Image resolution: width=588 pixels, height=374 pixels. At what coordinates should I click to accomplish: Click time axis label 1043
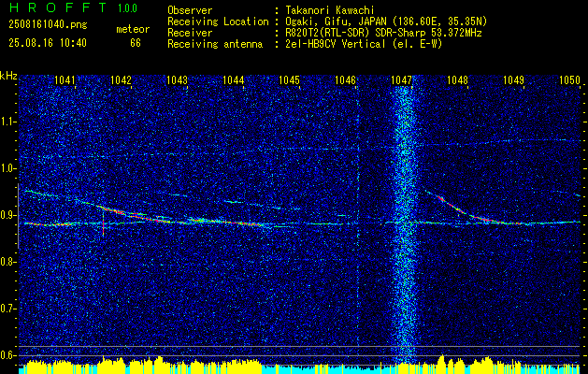coord(177,79)
